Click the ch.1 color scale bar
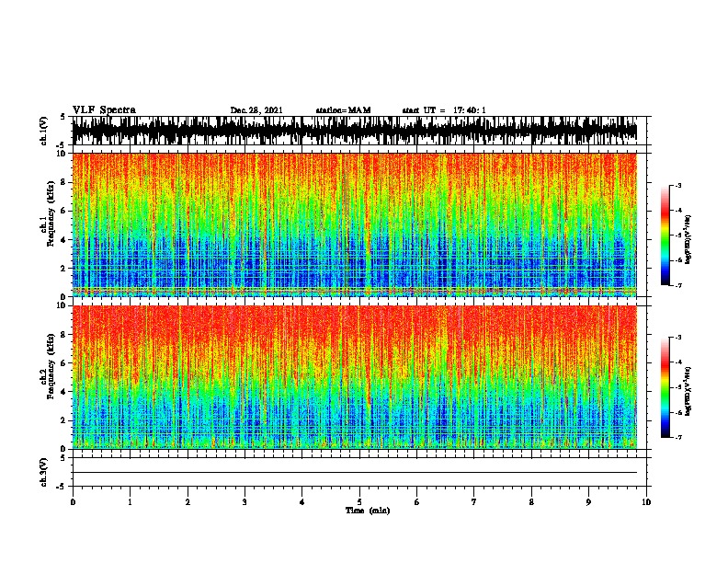The image size is (728, 563). pos(665,236)
